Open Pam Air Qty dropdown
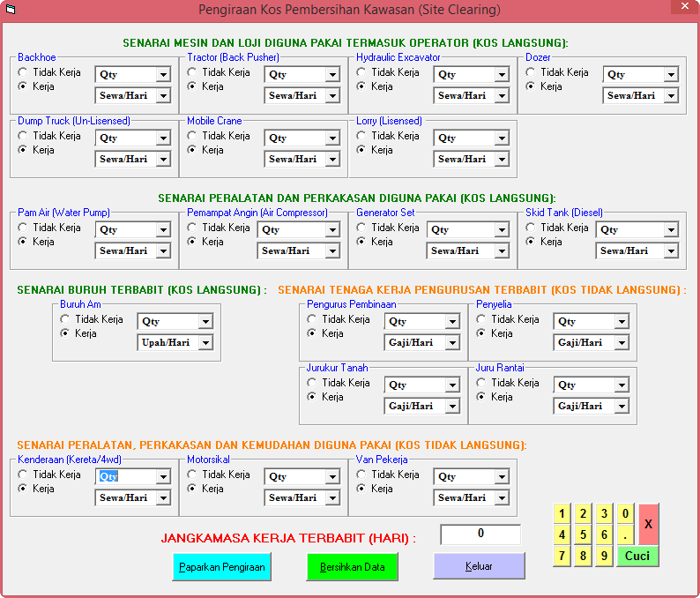This screenshot has height=598, width=700. pyautogui.click(x=163, y=229)
